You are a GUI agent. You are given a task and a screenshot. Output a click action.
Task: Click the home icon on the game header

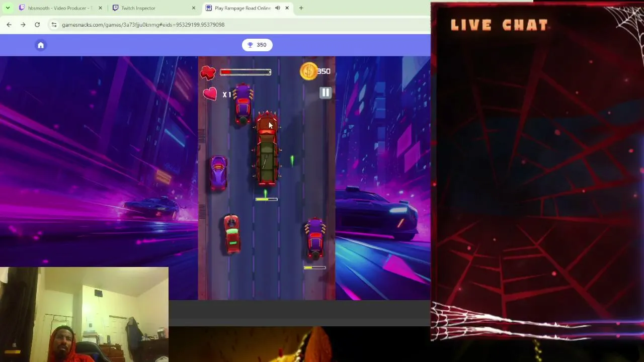[41, 45]
